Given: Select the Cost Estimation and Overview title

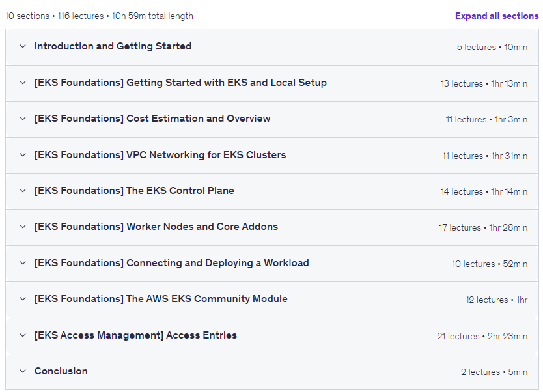Looking at the screenshot, I should (152, 119).
